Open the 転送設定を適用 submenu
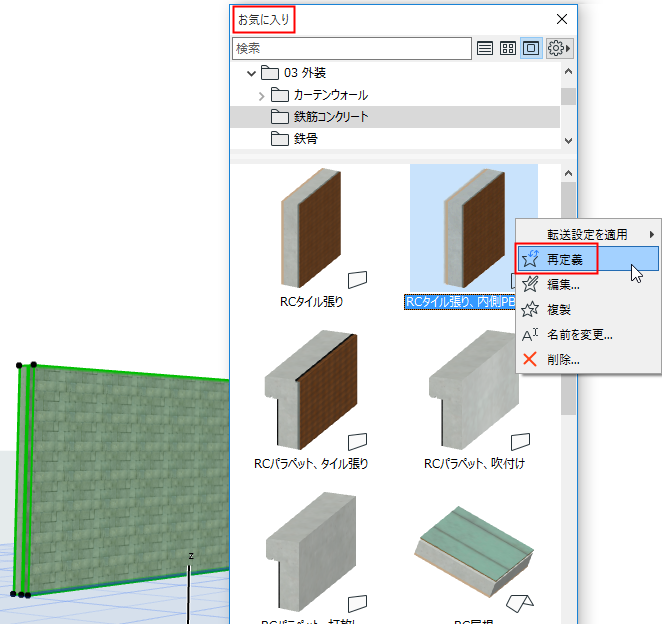This screenshot has height=624, width=662. (588, 235)
